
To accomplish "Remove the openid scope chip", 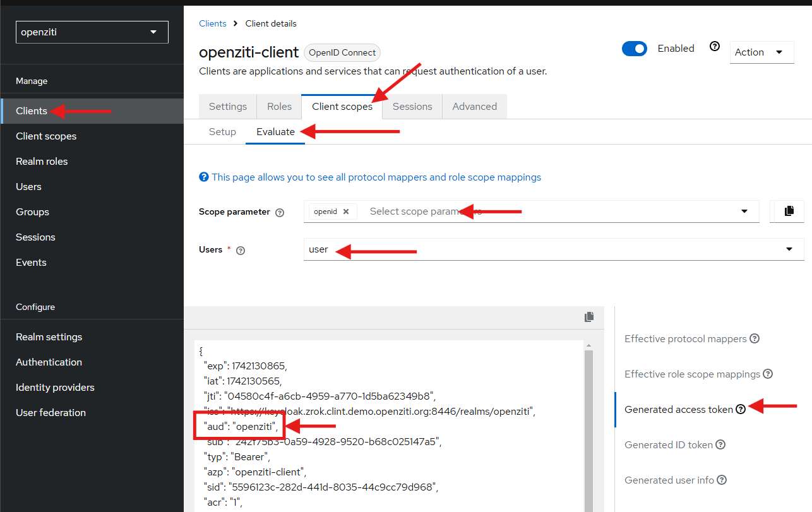I will coord(346,211).
